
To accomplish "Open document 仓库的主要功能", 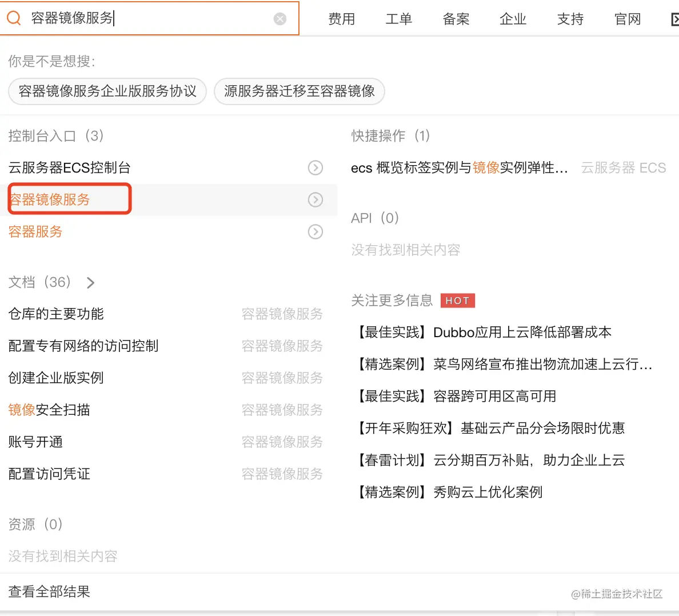I will click(56, 314).
